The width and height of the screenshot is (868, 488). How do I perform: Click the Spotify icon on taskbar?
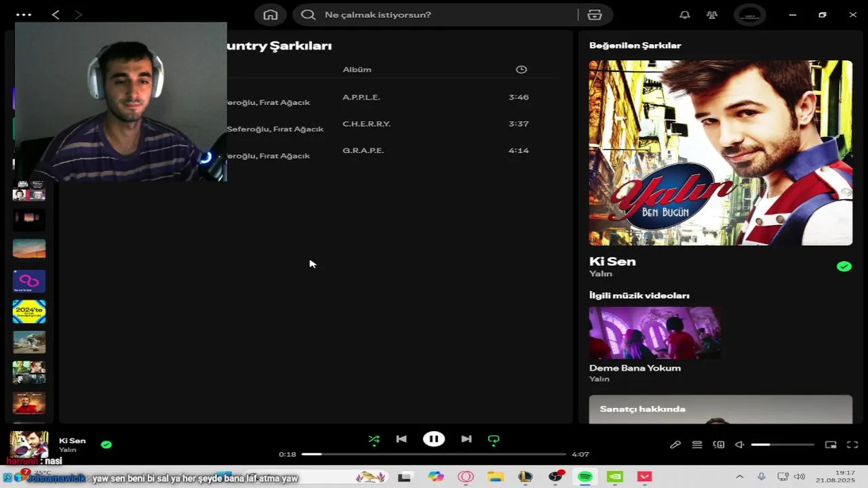pos(585,477)
